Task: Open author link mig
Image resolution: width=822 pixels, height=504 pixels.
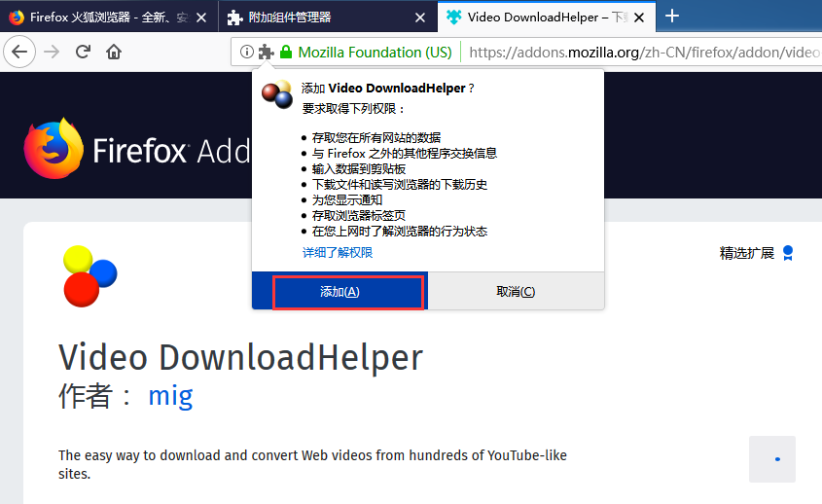Action: [x=171, y=396]
